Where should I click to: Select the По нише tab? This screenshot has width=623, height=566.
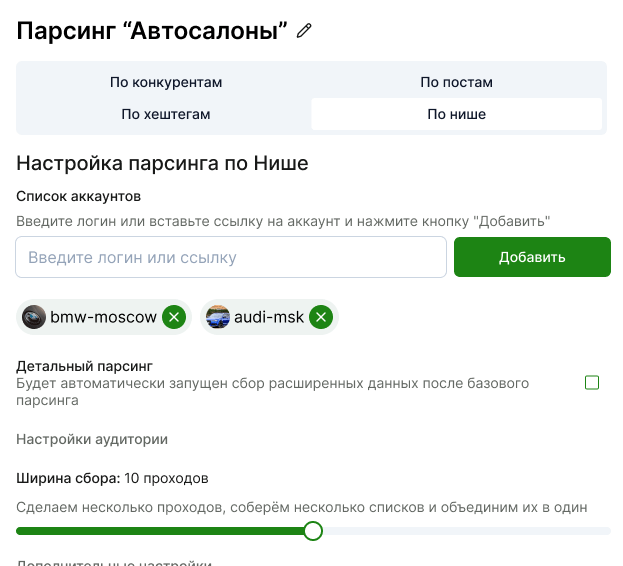click(457, 114)
